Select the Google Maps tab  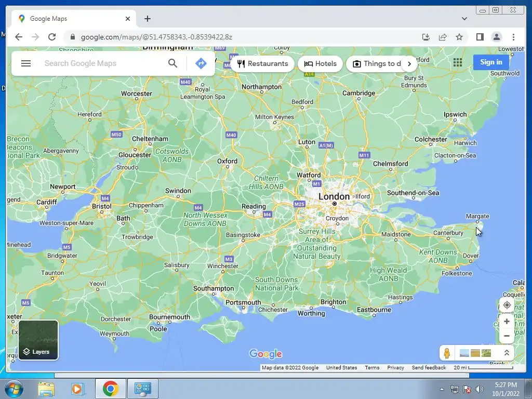[x=74, y=19]
